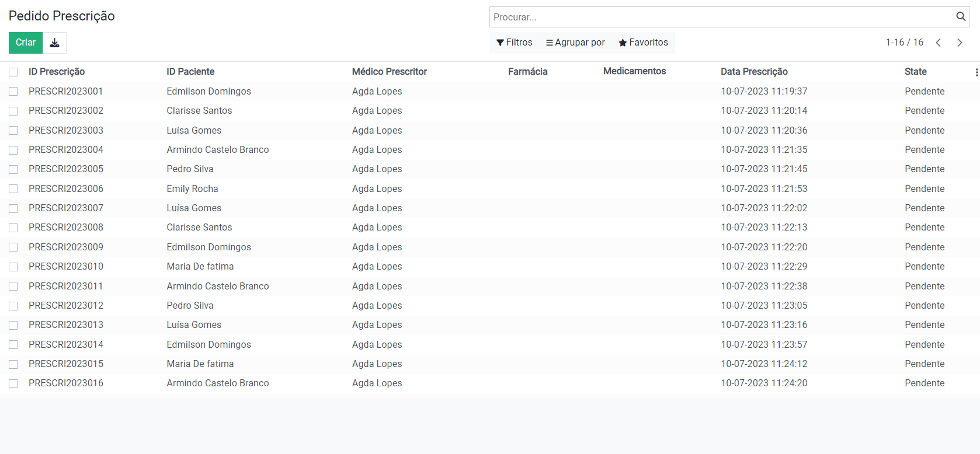980x454 pixels.
Task: Sort by State column header
Action: point(916,72)
